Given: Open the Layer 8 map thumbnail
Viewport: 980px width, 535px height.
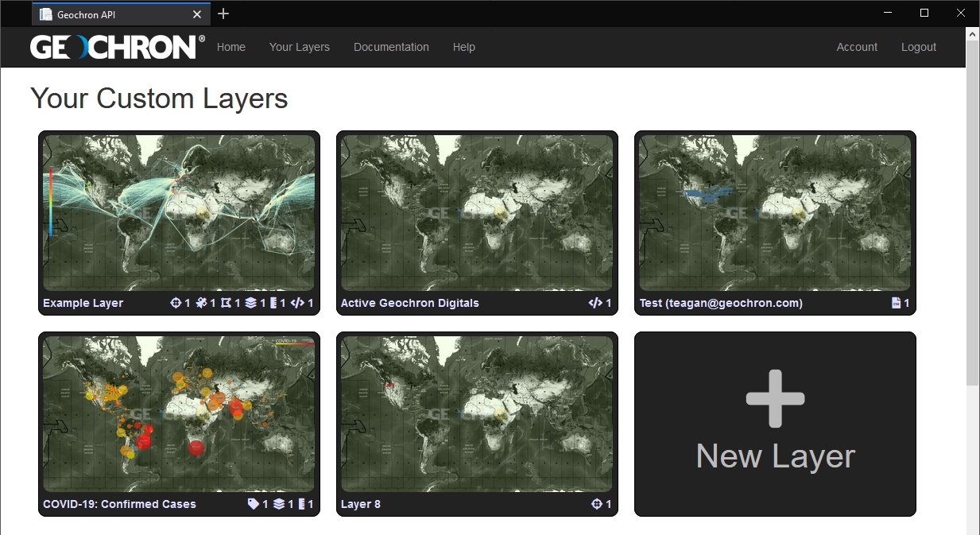Looking at the screenshot, I should 477,413.
